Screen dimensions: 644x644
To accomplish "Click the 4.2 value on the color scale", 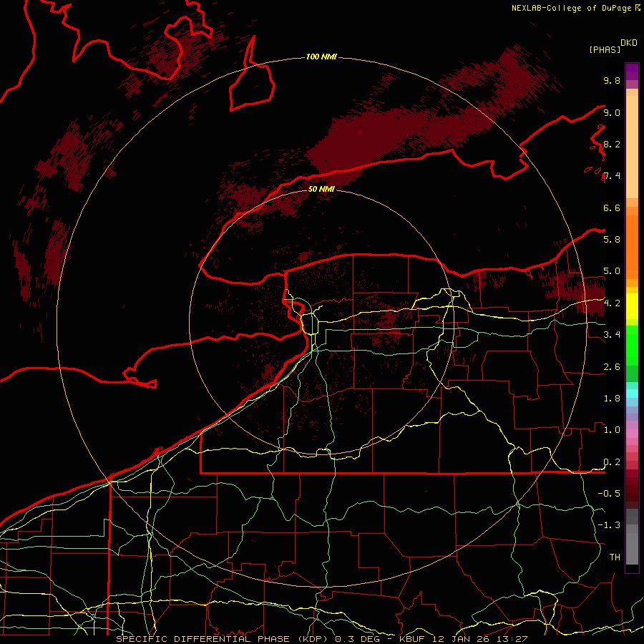I will [x=612, y=303].
